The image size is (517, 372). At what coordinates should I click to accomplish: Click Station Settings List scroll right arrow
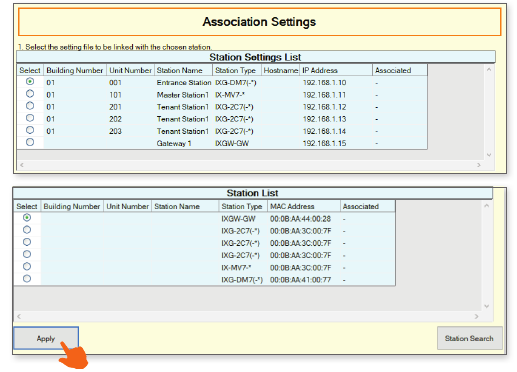[479, 165]
